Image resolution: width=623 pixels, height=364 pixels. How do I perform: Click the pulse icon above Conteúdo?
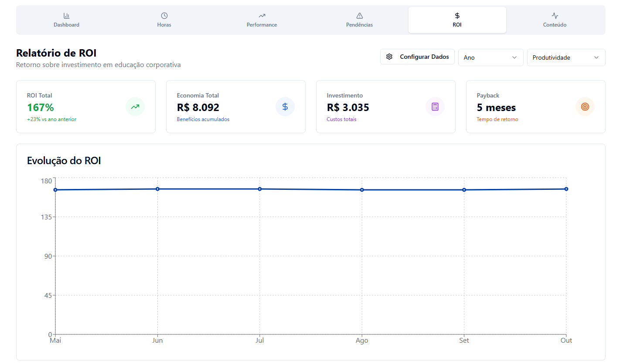click(555, 16)
